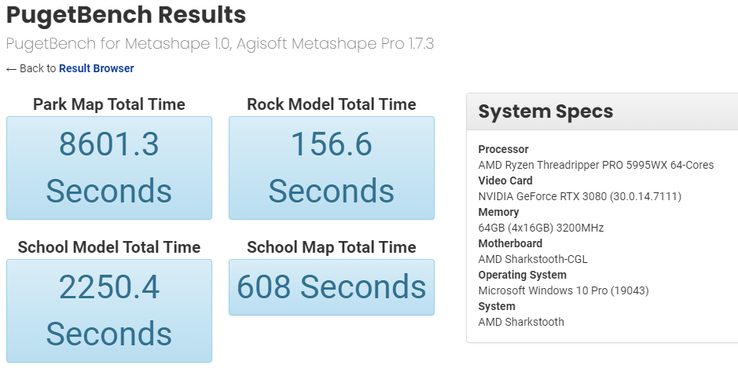Image resolution: width=738 pixels, height=376 pixels.
Task: Click the School Map Total Time label
Action: point(331,247)
